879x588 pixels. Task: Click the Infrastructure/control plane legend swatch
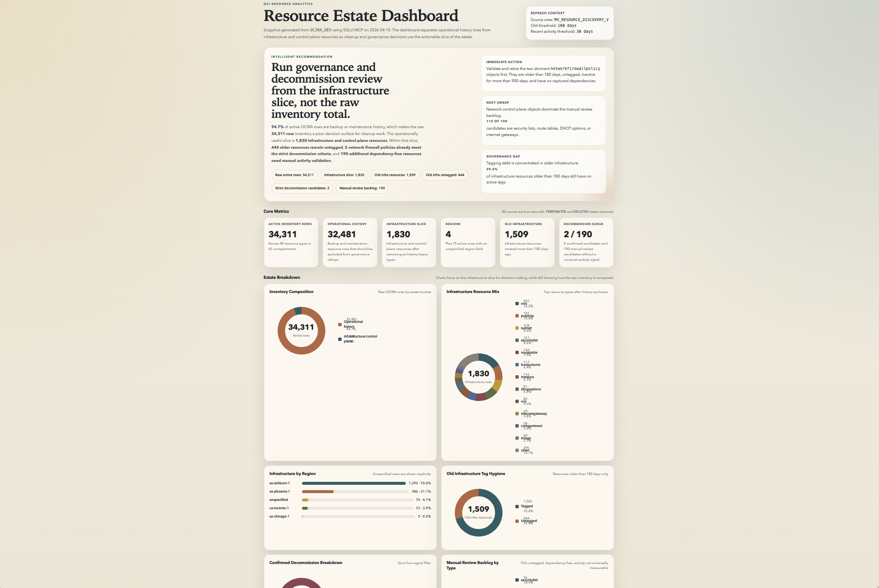[x=340, y=339]
